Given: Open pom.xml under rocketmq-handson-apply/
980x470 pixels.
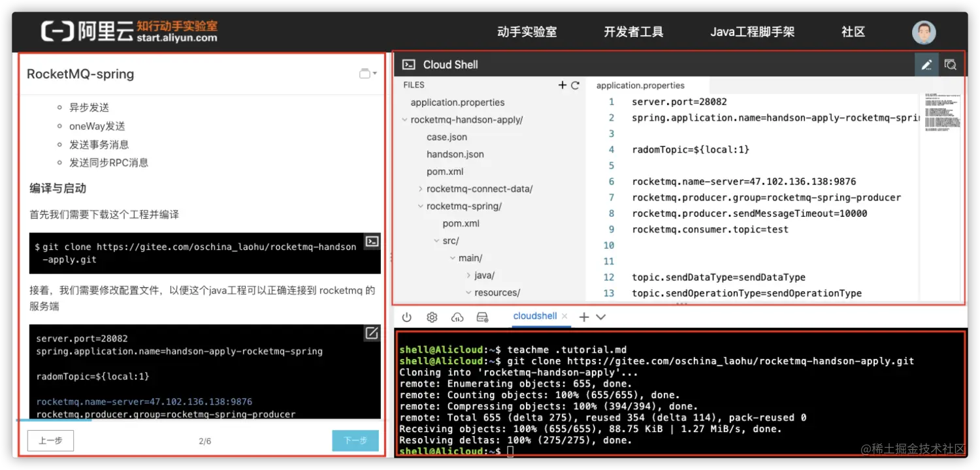Looking at the screenshot, I should click(445, 172).
